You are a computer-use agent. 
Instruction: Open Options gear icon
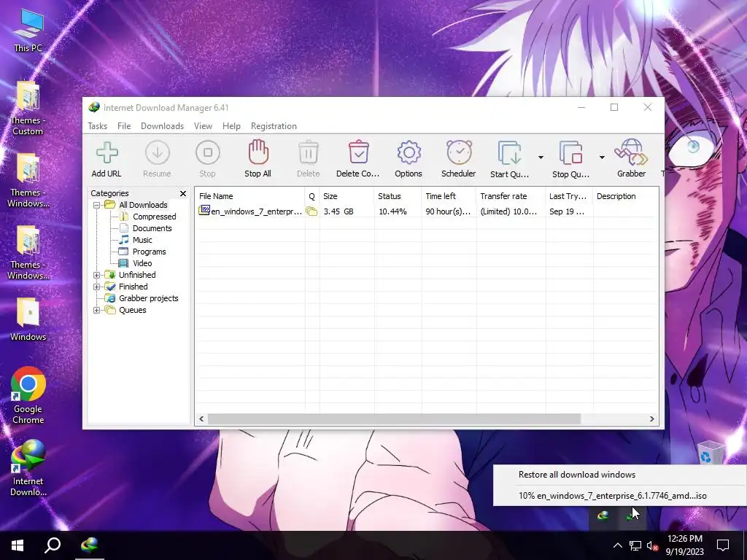(x=409, y=153)
